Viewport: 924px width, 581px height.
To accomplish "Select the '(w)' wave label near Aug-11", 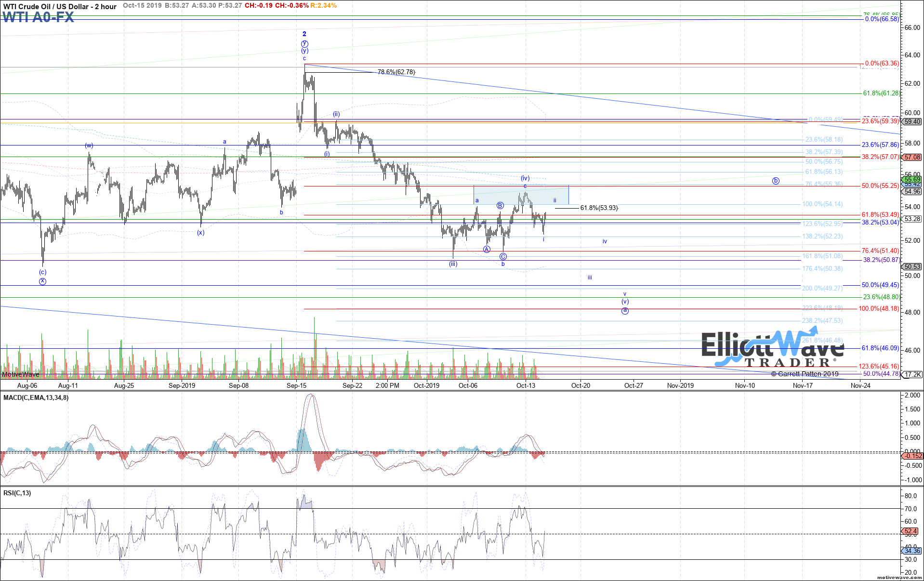I will [x=89, y=145].
